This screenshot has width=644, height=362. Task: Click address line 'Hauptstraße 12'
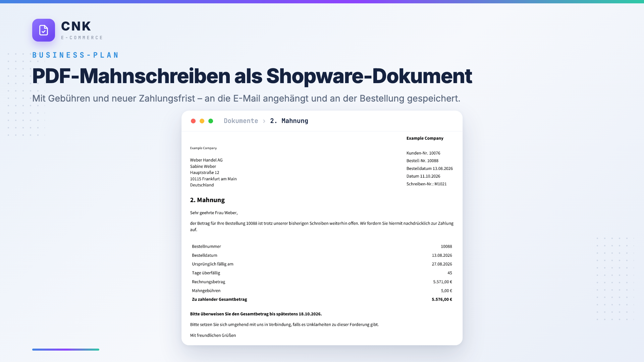(205, 172)
